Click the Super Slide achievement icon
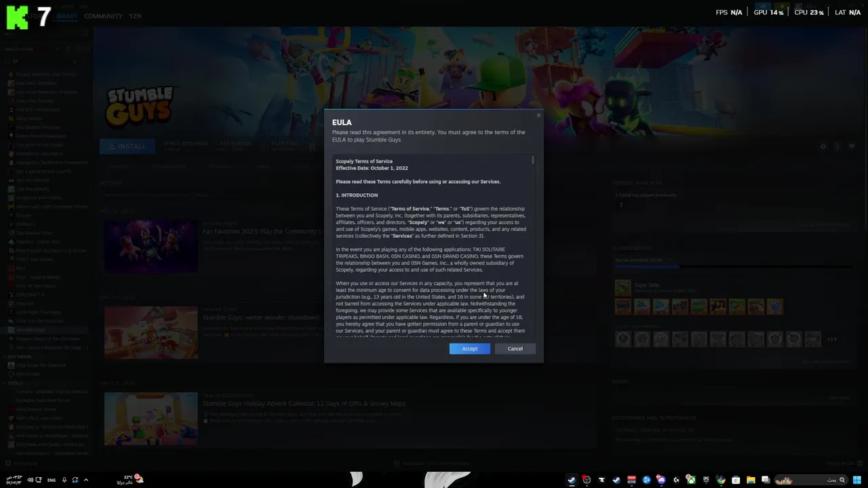 tap(623, 287)
